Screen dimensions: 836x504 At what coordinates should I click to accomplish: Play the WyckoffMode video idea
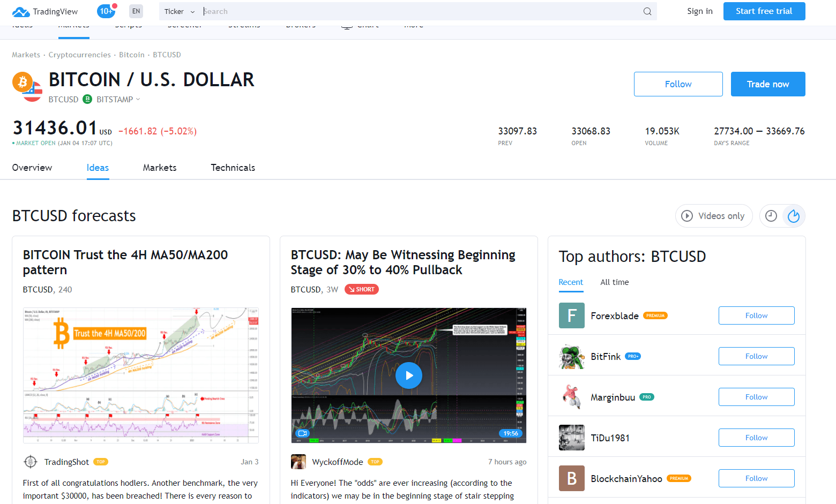[409, 375]
